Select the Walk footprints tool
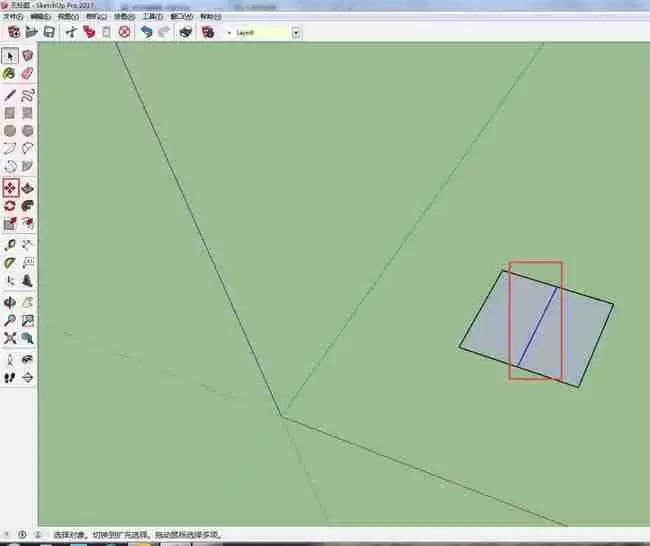This screenshot has width=650, height=546. click(x=10, y=377)
